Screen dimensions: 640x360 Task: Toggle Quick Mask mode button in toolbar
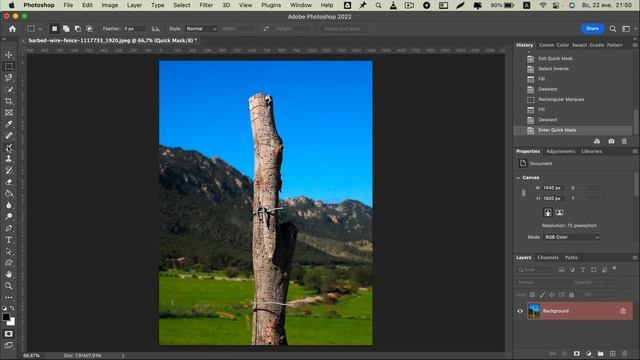(x=9, y=334)
